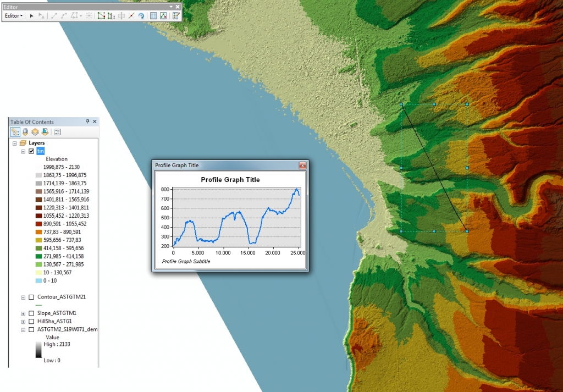Enable the Contour_ASTGTM21 layer
563x392 pixels.
[x=31, y=297]
